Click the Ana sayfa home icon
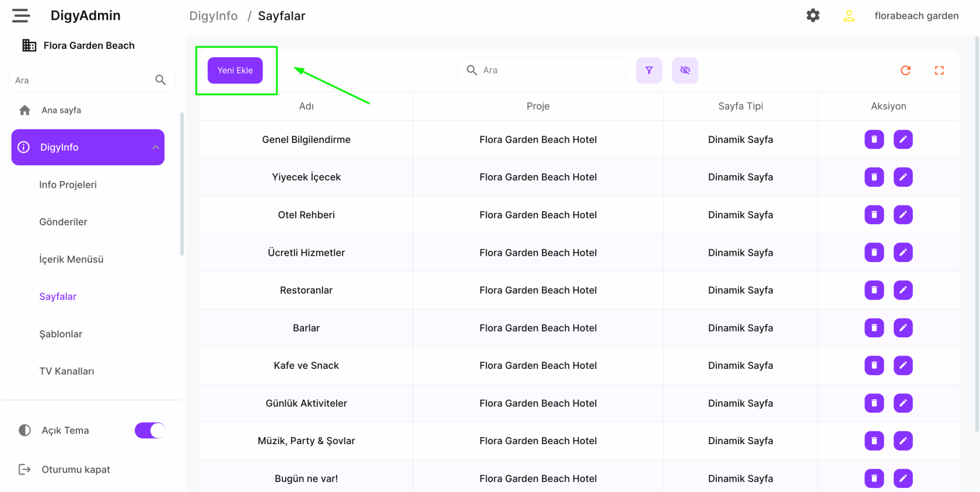The height and width of the screenshot is (492, 980). point(24,110)
